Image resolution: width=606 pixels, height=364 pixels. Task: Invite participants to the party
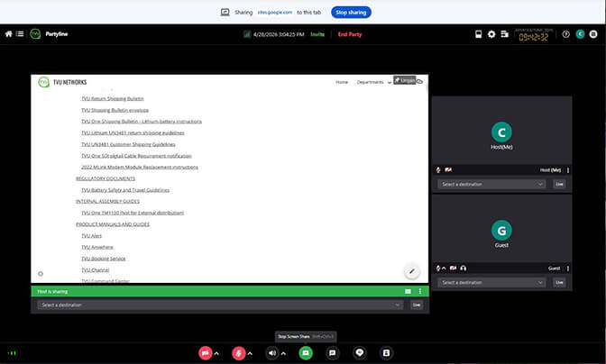(317, 34)
